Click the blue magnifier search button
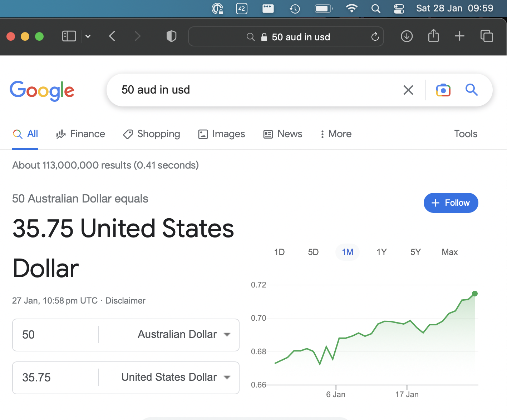The image size is (507, 420). tap(471, 90)
